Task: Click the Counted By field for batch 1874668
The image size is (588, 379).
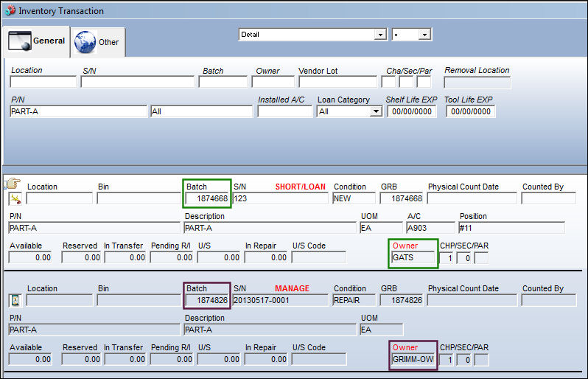Action: pyautogui.click(x=549, y=198)
